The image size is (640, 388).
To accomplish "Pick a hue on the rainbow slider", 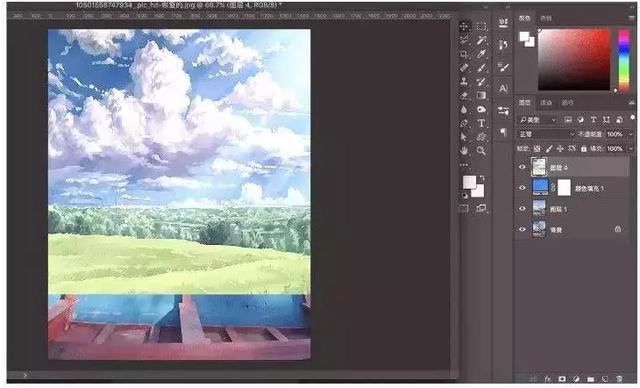I will (x=624, y=60).
